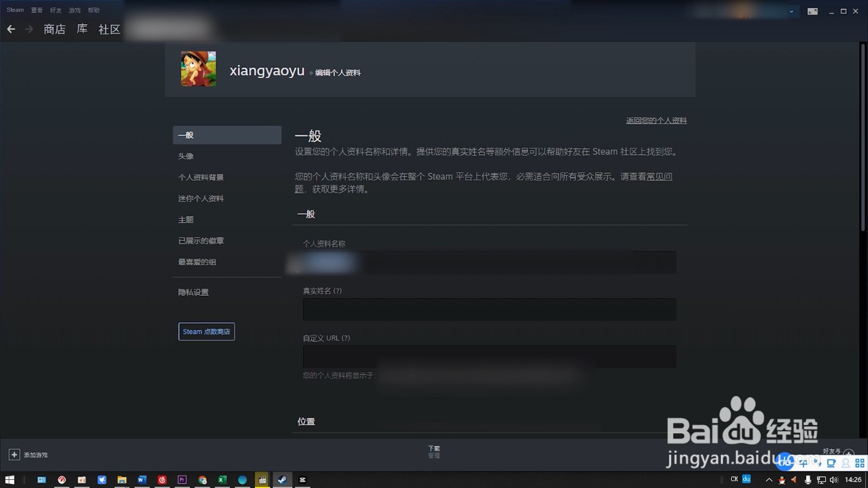
Task: Open NetEase Music from the taskbar
Action: click(x=162, y=480)
